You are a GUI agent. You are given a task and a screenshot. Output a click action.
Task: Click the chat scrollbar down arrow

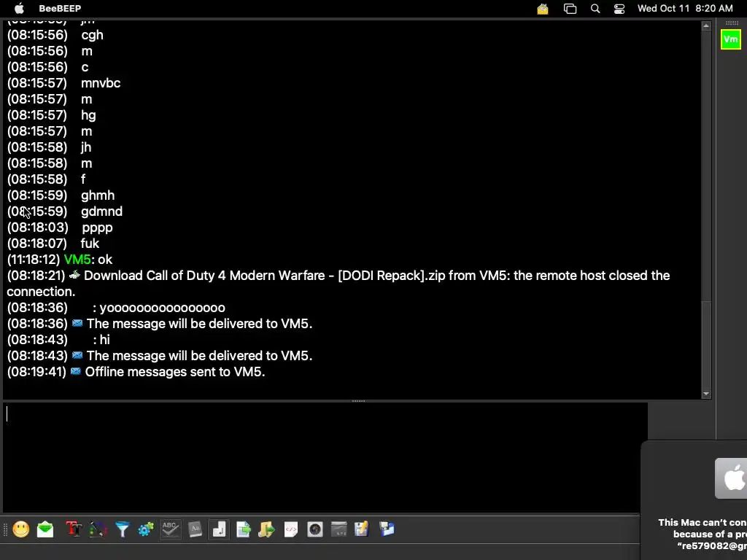(706, 394)
